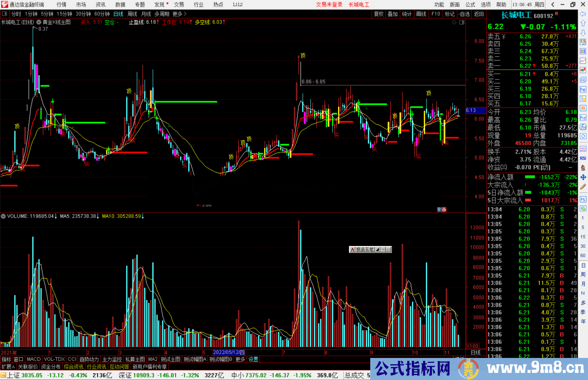This screenshot has width=588, height=380.
Task: Click the candlestick chart icon in right sidebar
Action: (583, 70)
